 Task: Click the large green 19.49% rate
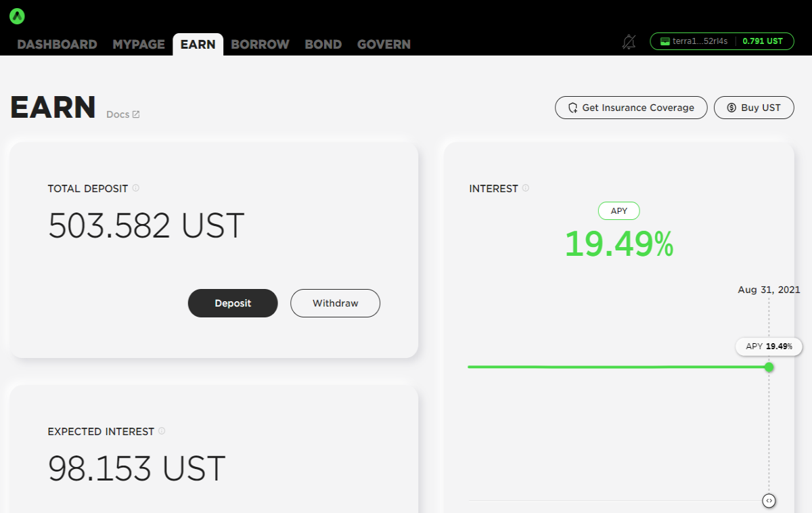coord(619,244)
